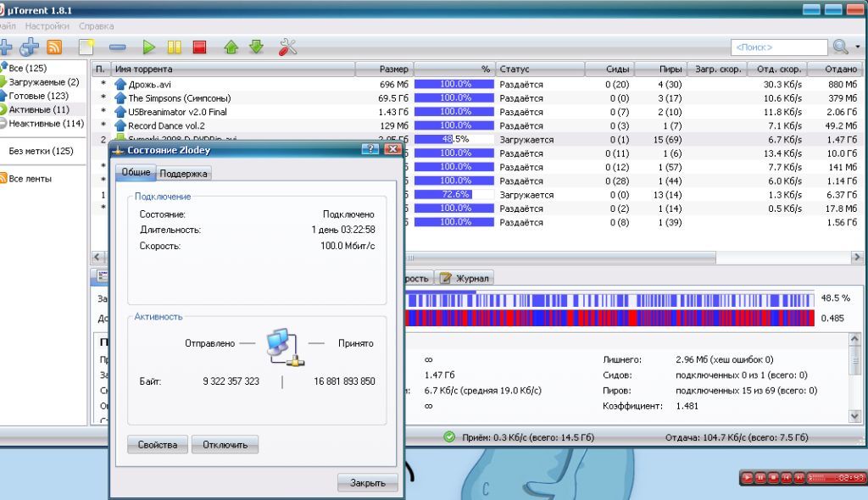Click the Create new torrent icon

pyautogui.click(x=86, y=47)
